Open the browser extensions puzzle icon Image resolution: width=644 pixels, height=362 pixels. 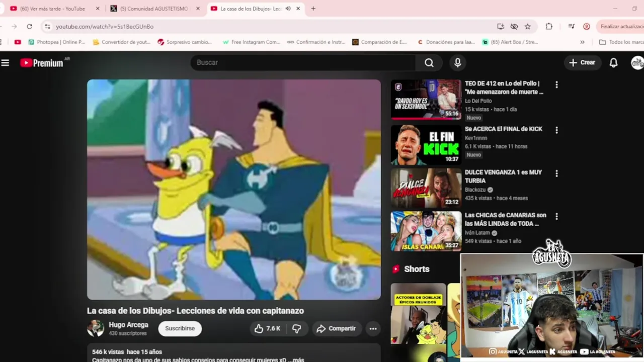coord(549,26)
